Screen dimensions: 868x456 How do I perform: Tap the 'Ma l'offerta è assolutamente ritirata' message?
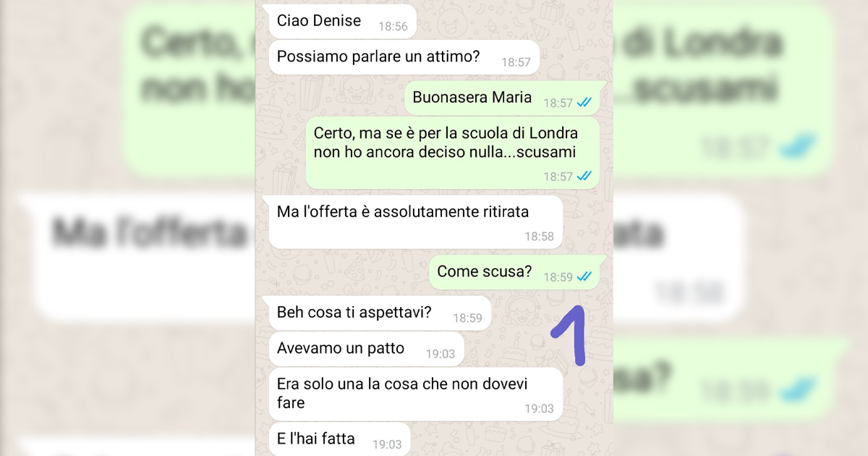(x=416, y=222)
